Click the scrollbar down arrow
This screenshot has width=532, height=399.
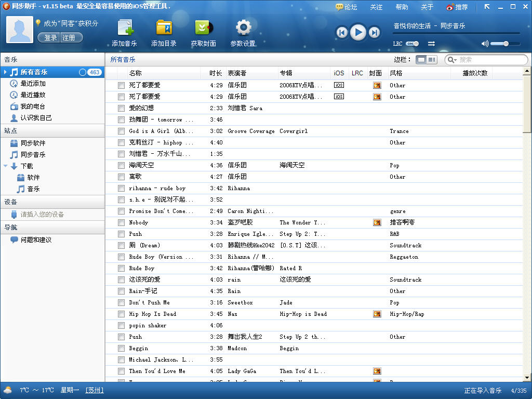(x=527, y=377)
